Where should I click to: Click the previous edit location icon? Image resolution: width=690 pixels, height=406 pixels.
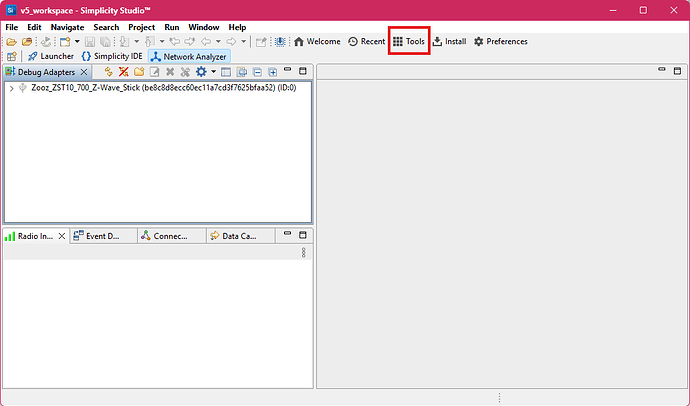tap(175, 42)
